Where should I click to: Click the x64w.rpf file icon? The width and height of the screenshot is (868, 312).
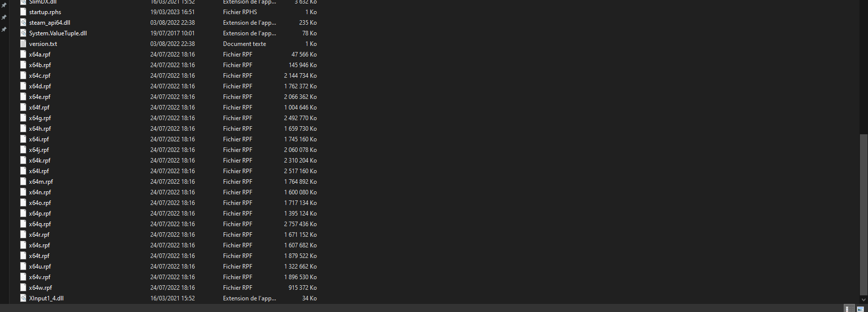coord(23,288)
